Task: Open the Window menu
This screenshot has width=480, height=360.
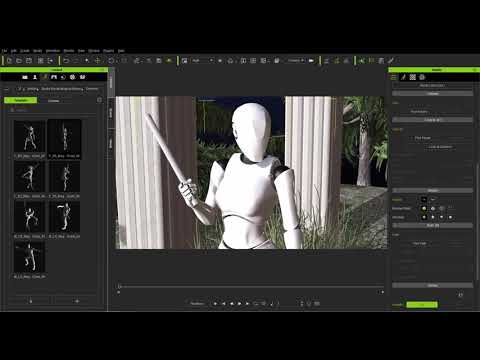Action: tap(94, 51)
